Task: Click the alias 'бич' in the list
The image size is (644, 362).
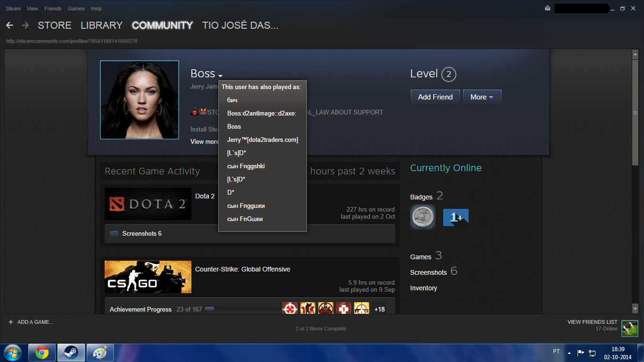Action: [232, 100]
